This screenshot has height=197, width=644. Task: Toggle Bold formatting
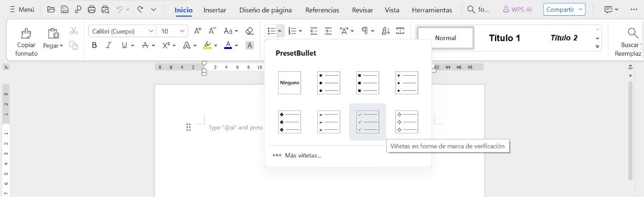click(94, 45)
